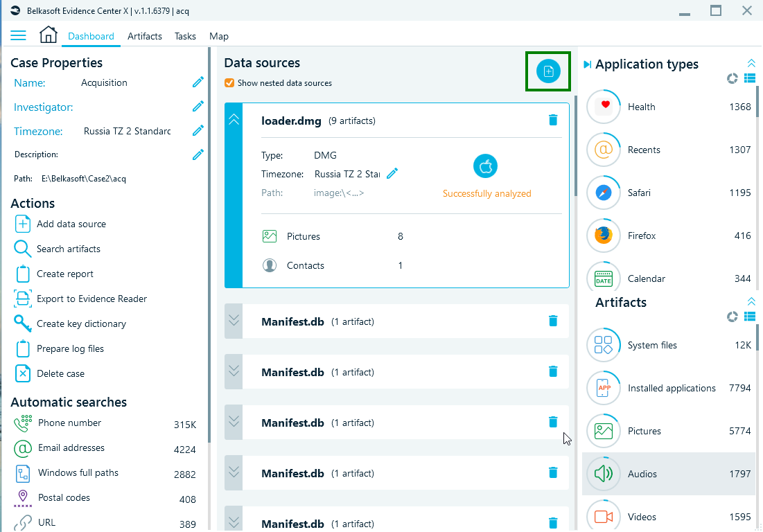Switch to the Dashboard tab
The image size is (763, 532).
click(x=91, y=37)
